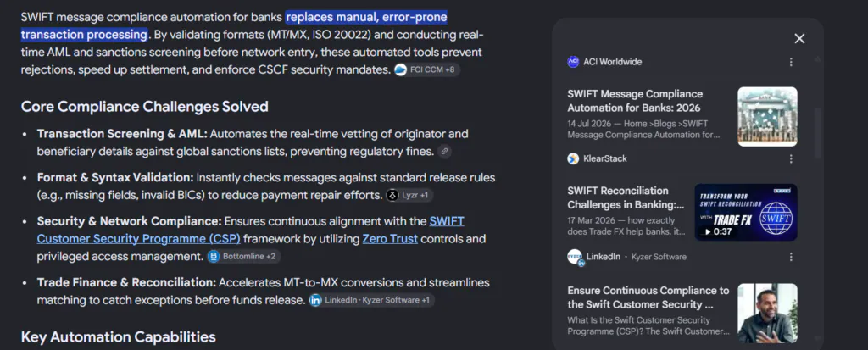Follow the Zero Trust link
Image resolution: width=868 pixels, height=350 pixels.
(390, 239)
